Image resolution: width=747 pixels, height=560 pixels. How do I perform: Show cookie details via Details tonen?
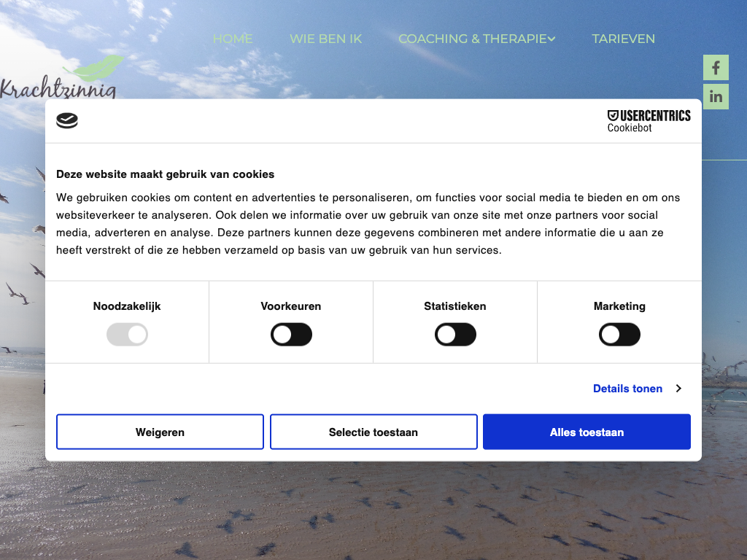click(627, 389)
